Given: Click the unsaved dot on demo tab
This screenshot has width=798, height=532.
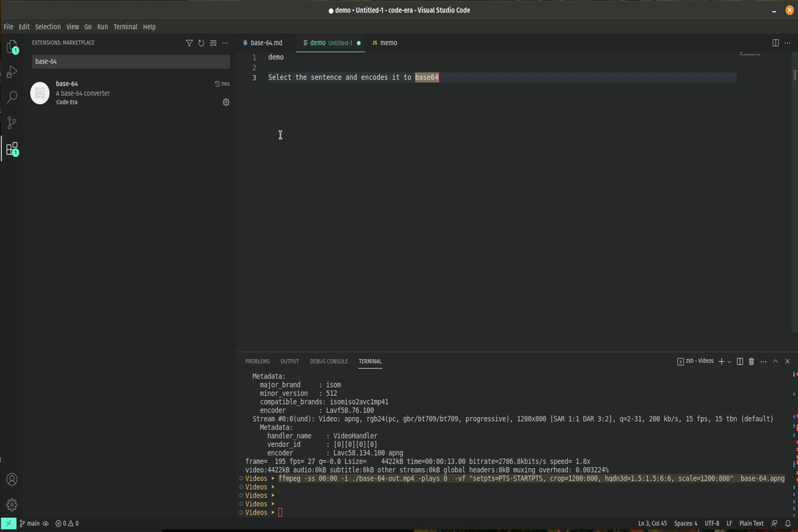Looking at the screenshot, I should click(359, 43).
